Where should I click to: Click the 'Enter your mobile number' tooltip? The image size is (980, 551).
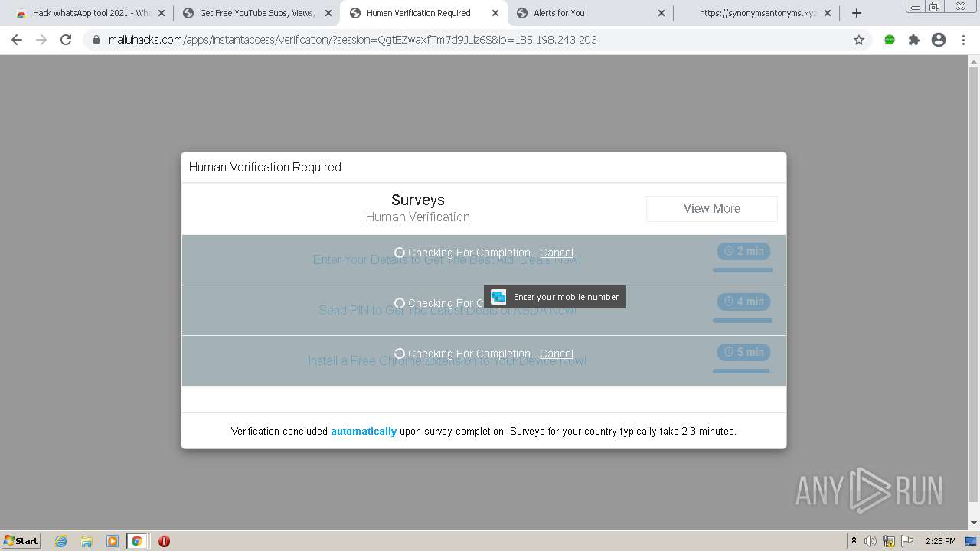point(554,297)
